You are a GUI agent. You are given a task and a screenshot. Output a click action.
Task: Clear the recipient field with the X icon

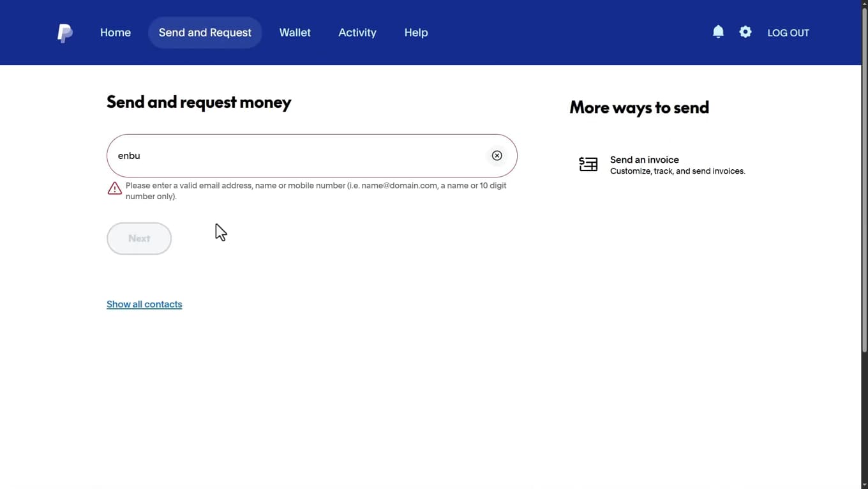click(497, 156)
